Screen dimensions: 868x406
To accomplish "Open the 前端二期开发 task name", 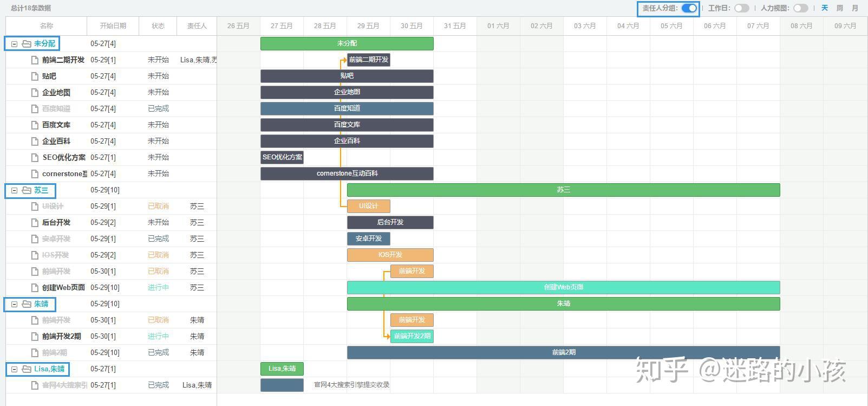I will 63,60.
